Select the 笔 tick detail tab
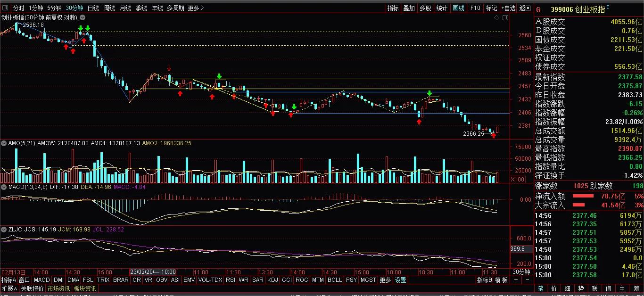This screenshot has height=296, width=644. 540,288
